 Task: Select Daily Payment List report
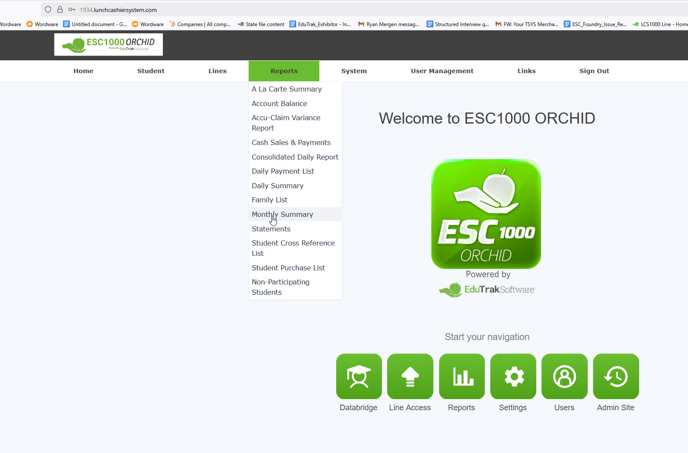tap(282, 171)
